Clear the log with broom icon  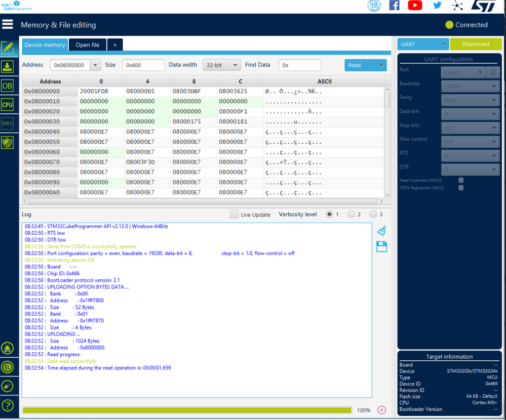pyautogui.click(x=382, y=230)
